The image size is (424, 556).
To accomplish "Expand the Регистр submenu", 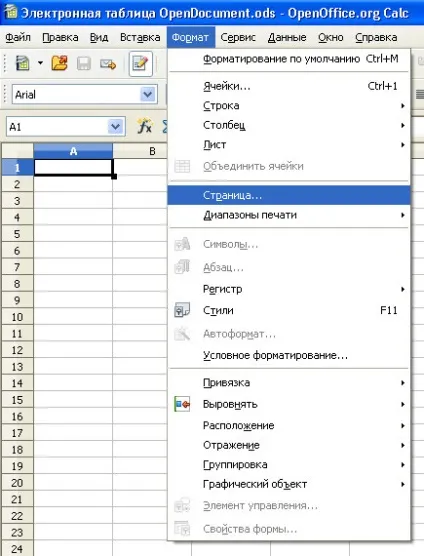I will pos(289,289).
